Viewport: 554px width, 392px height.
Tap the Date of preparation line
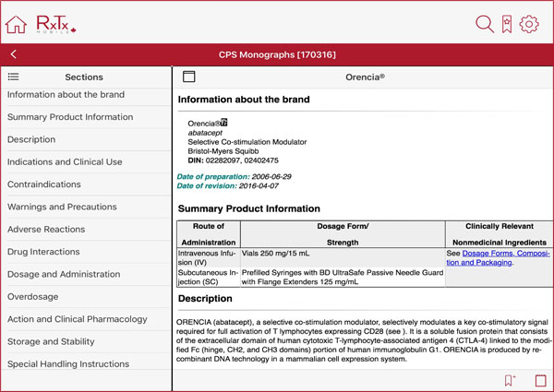tap(234, 176)
